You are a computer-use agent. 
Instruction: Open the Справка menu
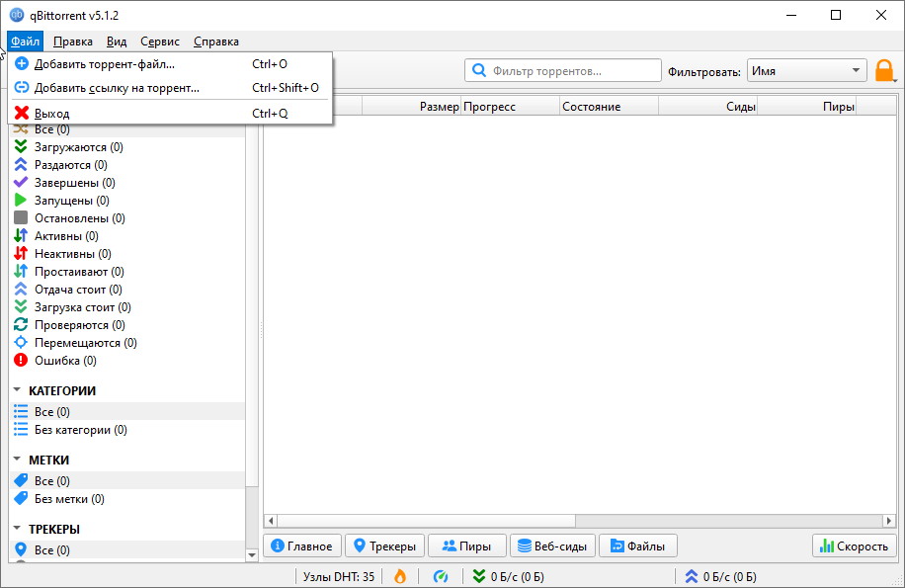[215, 42]
